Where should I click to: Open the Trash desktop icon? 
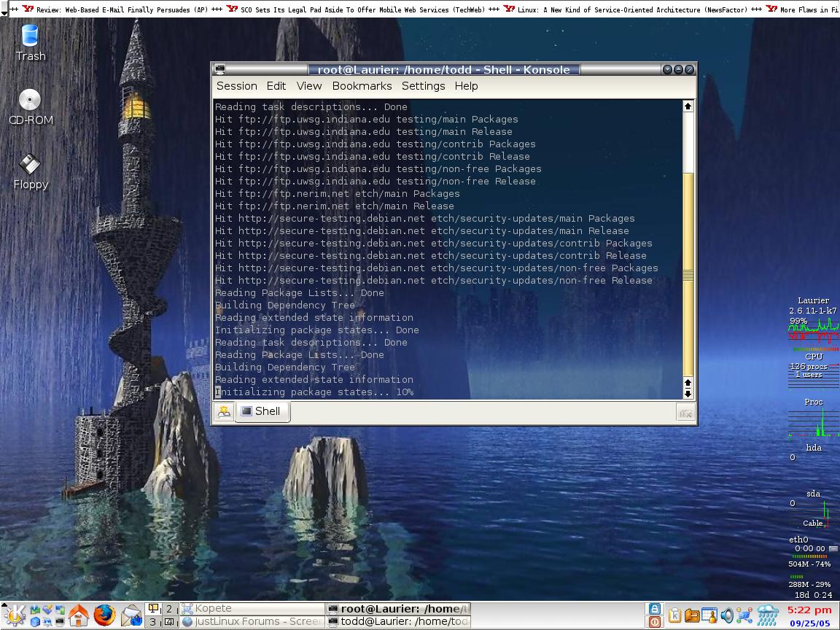pyautogui.click(x=31, y=43)
